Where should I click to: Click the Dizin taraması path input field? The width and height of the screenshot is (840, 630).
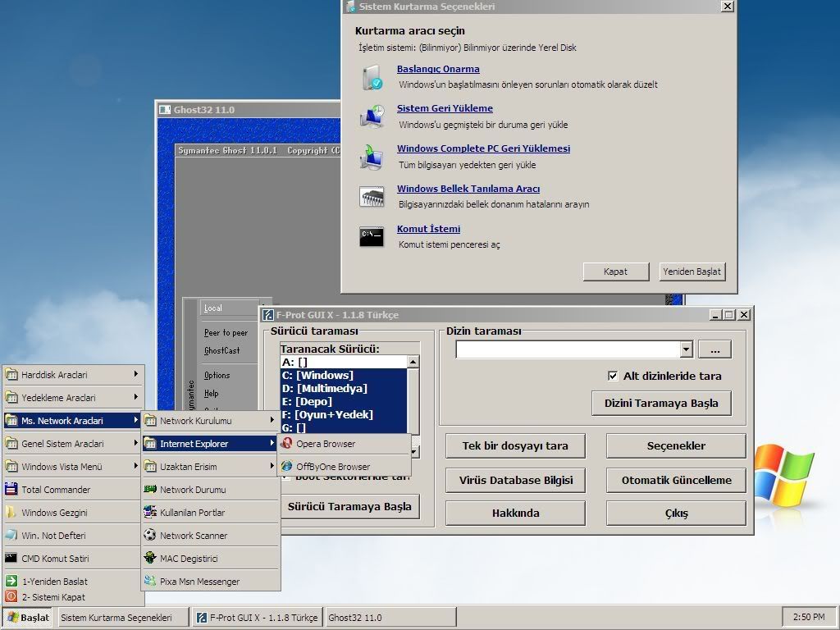[x=568, y=349]
